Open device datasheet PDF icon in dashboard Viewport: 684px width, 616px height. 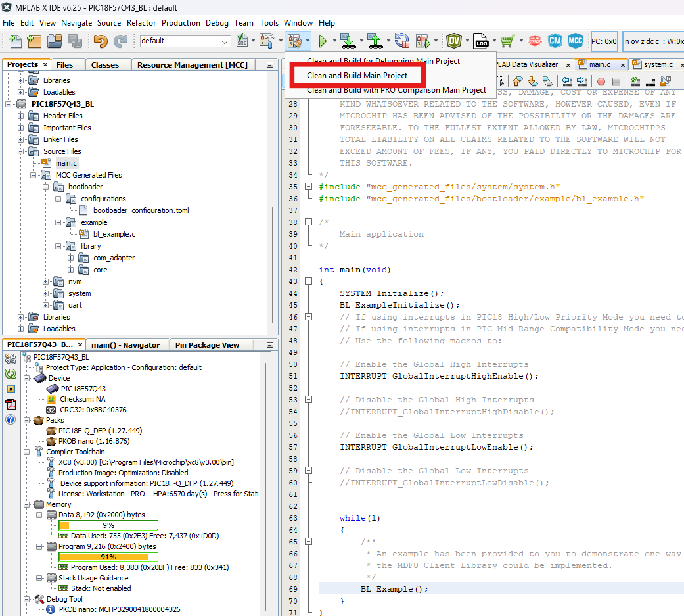[x=11, y=404]
